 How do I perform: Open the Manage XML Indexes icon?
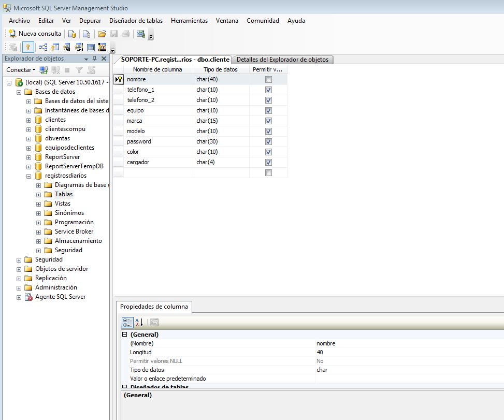pos(79,47)
